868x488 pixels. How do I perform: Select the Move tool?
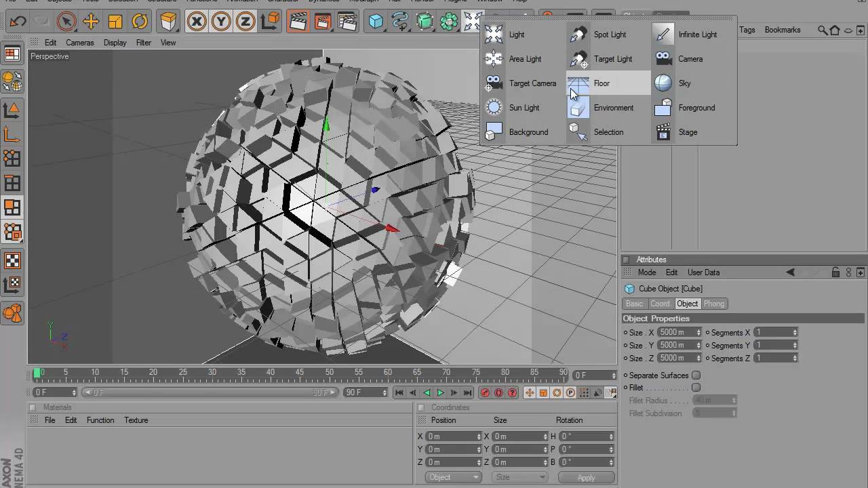click(91, 22)
